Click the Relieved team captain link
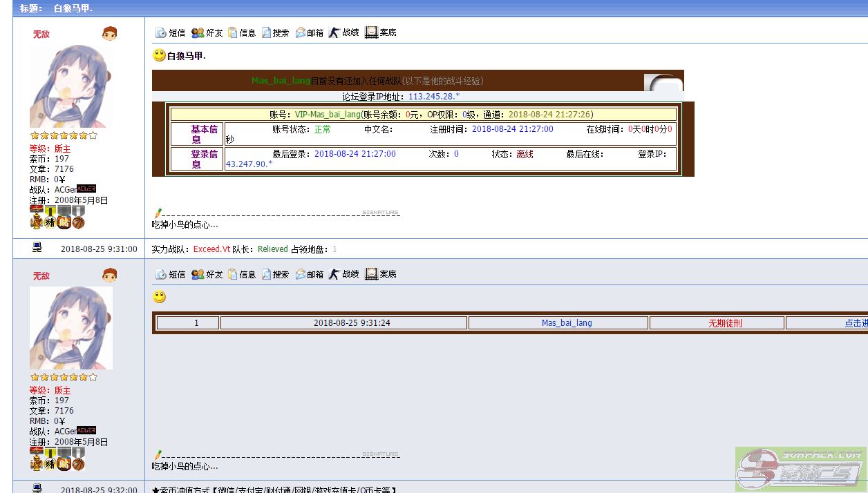Viewport: 868px width, 493px height. pos(273,249)
